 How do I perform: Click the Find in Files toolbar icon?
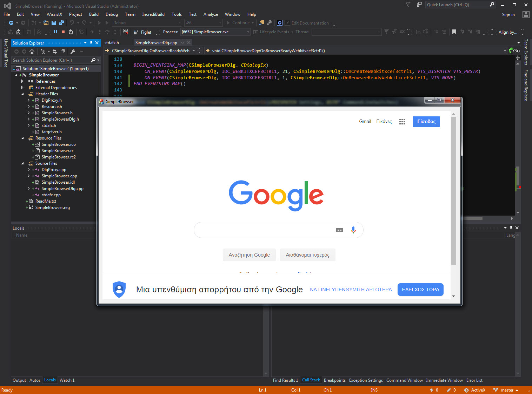pyautogui.click(x=261, y=23)
